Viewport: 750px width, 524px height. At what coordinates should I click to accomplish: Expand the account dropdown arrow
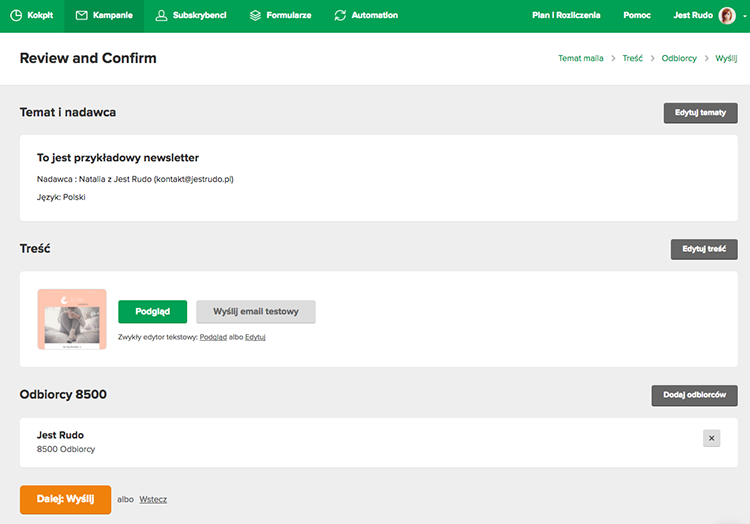[744, 16]
